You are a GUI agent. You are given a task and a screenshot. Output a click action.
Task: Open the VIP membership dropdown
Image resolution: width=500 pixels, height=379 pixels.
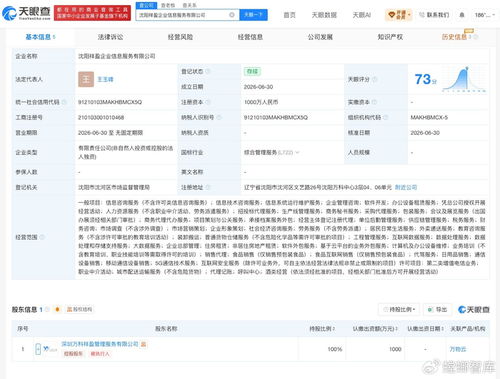(x=399, y=15)
